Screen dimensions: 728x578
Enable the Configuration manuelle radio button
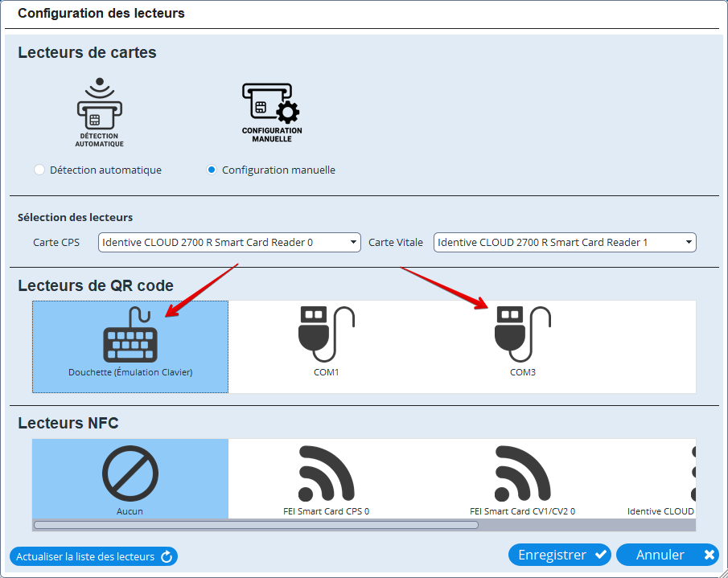point(212,170)
